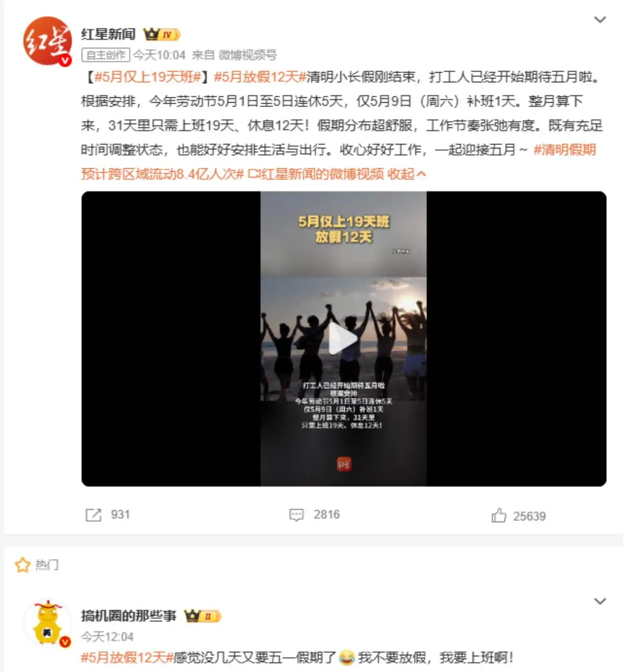
Task: Open the 微博视频号 source link
Action: [x=247, y=55]
